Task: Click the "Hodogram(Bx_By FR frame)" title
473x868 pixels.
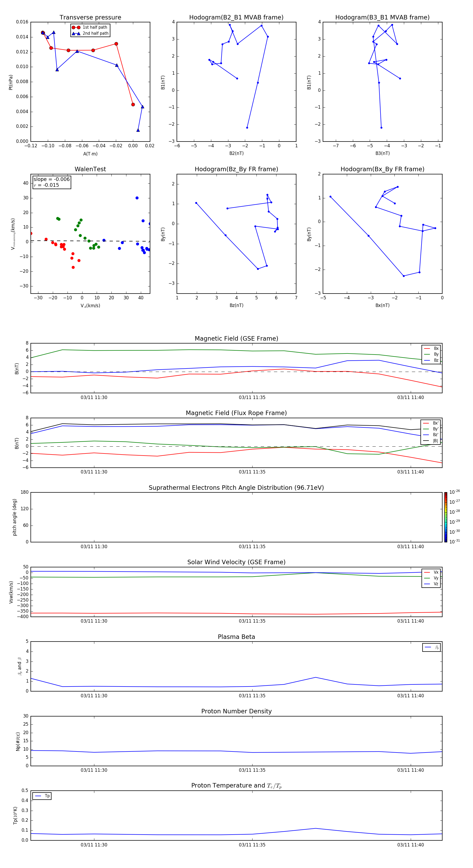Action: 382,169
